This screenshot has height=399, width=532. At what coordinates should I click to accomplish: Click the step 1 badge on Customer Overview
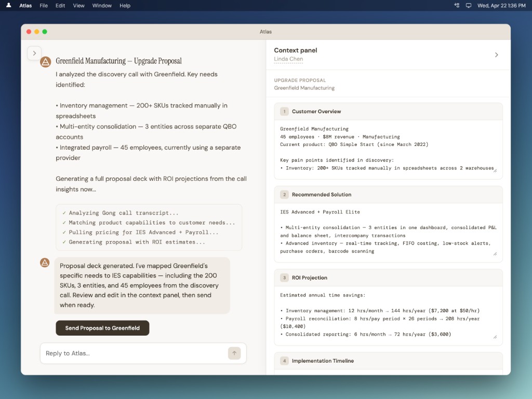click(284, 112)
